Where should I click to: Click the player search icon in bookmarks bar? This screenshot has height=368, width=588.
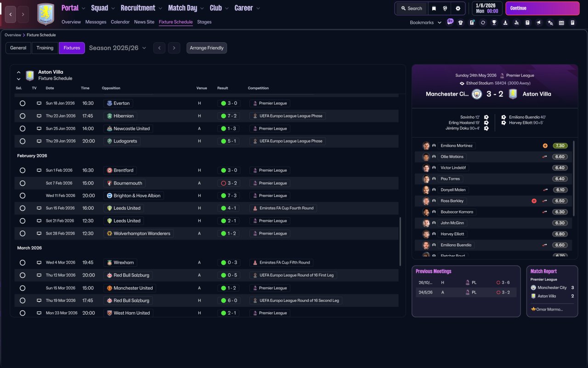click(516, 23)
